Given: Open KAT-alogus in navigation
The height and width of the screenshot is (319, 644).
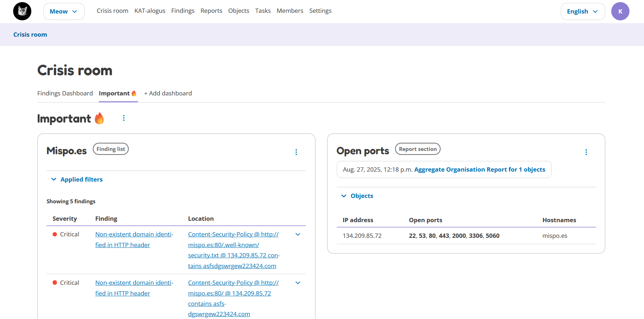Looking at the screenshot, I should (150, 11).
